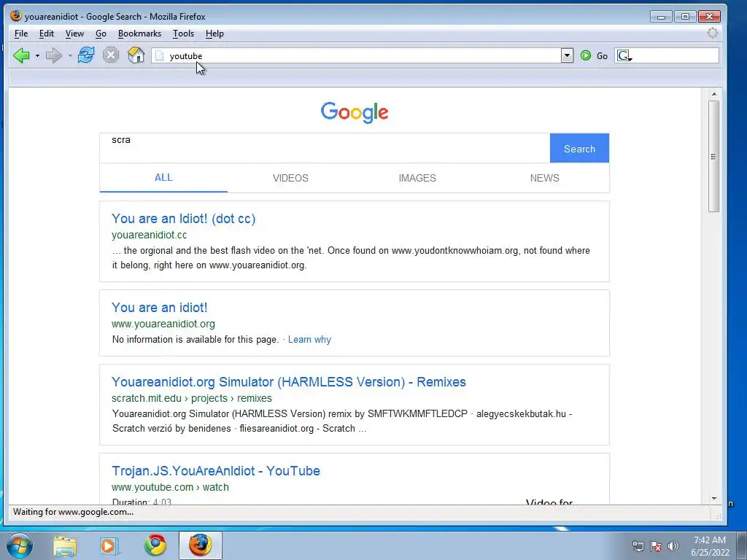747x560 pixels.
Task: Open the Go menu
Action: (x=101, y=34)
